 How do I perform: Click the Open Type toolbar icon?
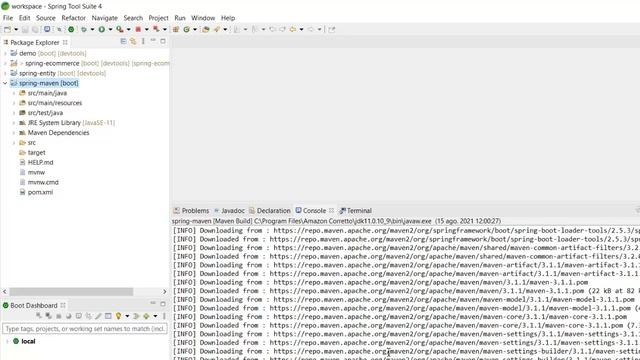206,29
